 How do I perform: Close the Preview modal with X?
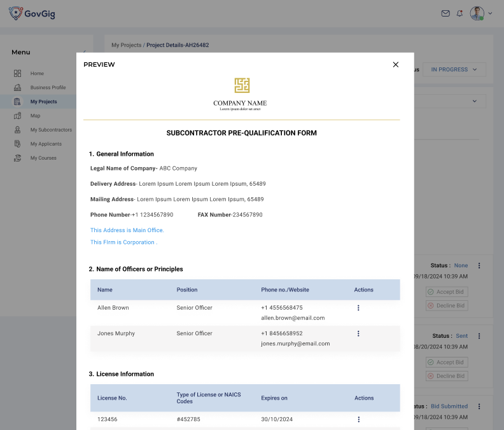pos(395,64)
